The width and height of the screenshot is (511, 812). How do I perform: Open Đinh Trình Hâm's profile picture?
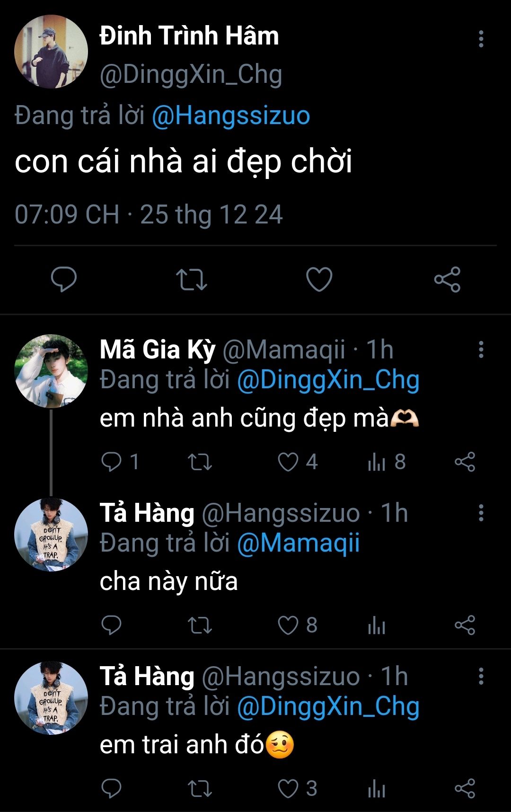pyautogui.click(x=51, y=52)
